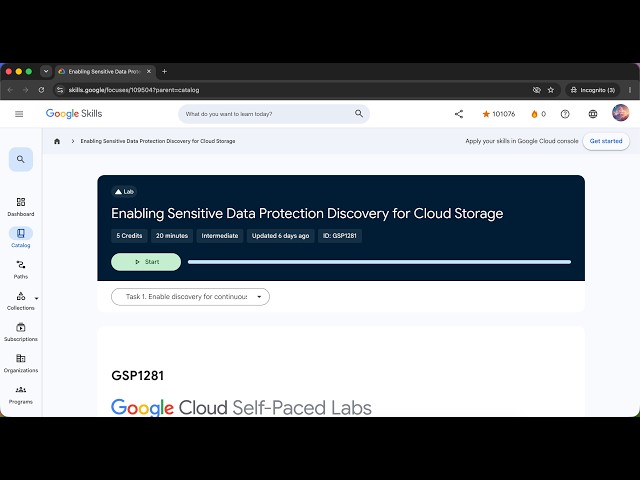
Task: Click the search magnifier in search box
Action: click(359, 113)
